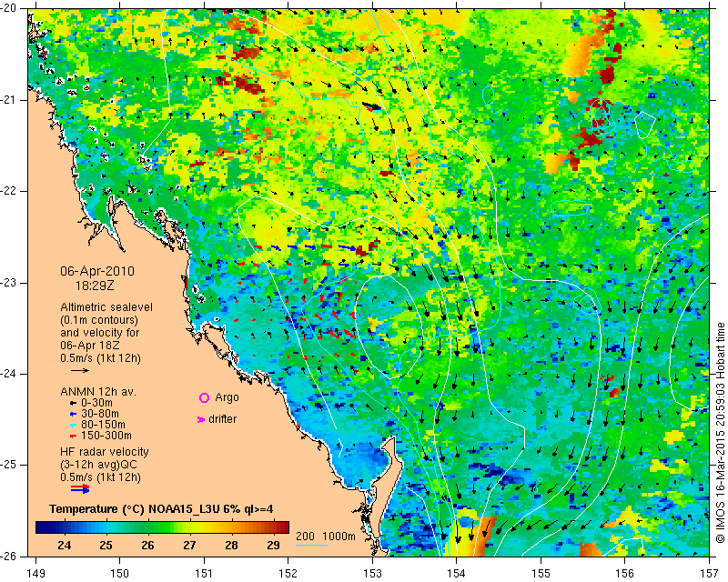Click the longitude axis label 151
Viewport: 728px width, 582px height.
tap(204, 574)
